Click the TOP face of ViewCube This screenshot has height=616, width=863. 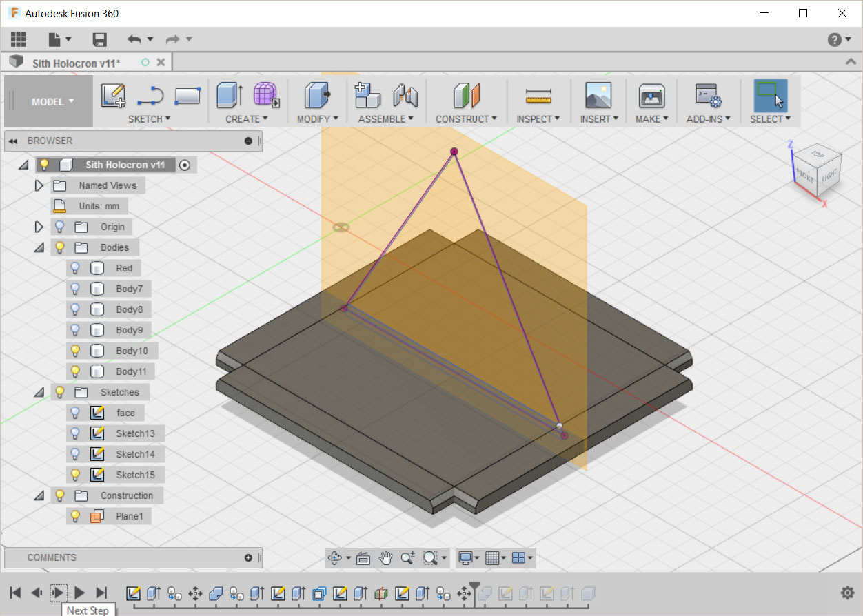click(818, 154)
